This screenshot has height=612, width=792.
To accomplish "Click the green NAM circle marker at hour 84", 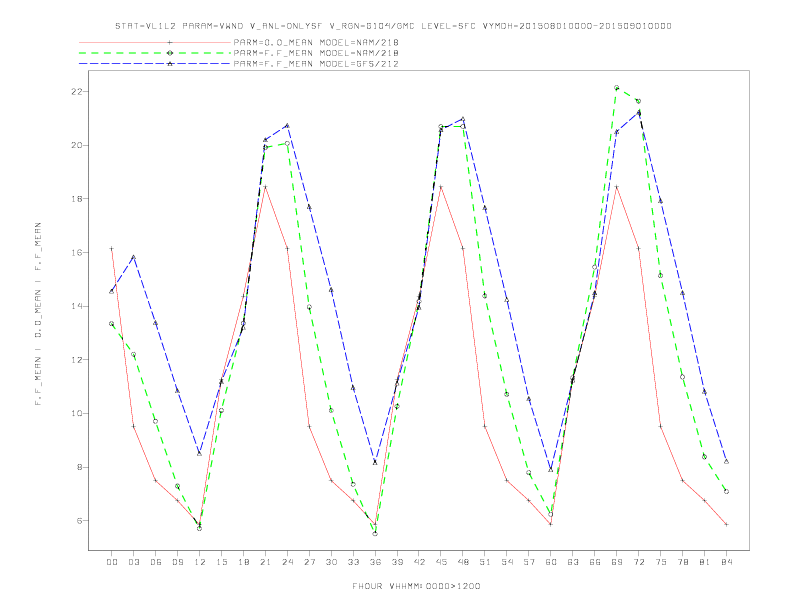I will (726, 491).
